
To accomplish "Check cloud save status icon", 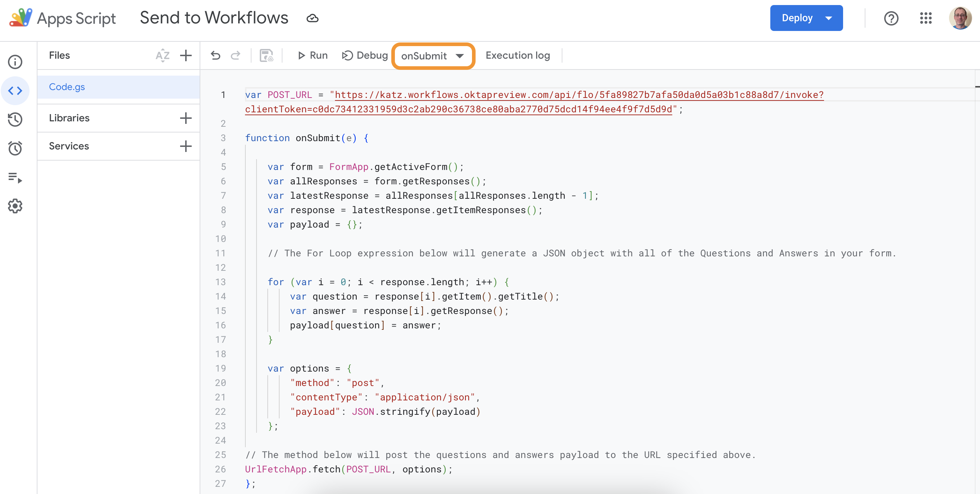I will [x=312, y=18].
